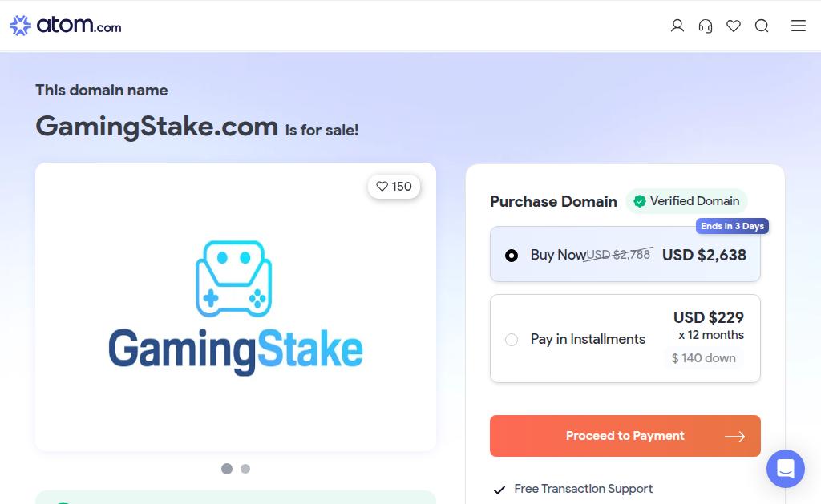Screen dimensions: 821x504
Task: Click the USD $2,638 price
Action: click(704, 255)
